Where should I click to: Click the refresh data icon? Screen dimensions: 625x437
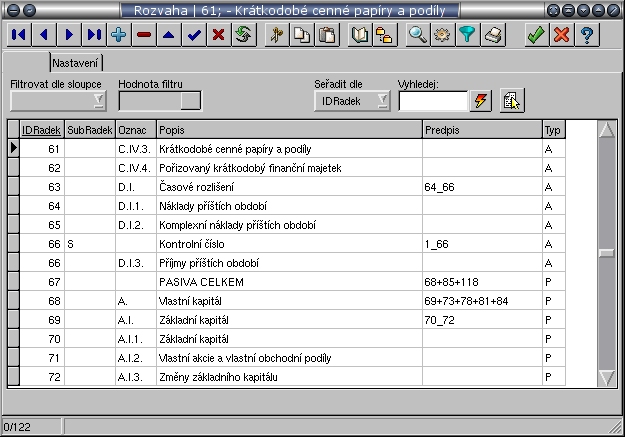point(242,34)
